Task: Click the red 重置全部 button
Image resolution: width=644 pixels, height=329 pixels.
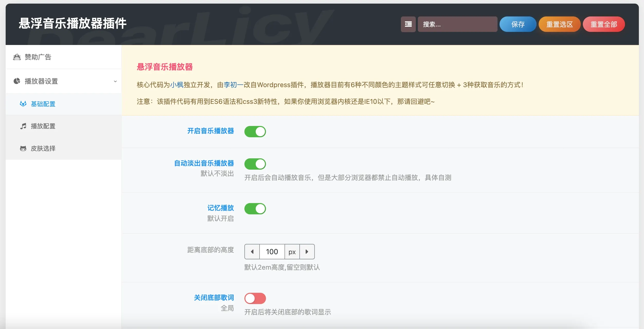Action: click(604, 24)
